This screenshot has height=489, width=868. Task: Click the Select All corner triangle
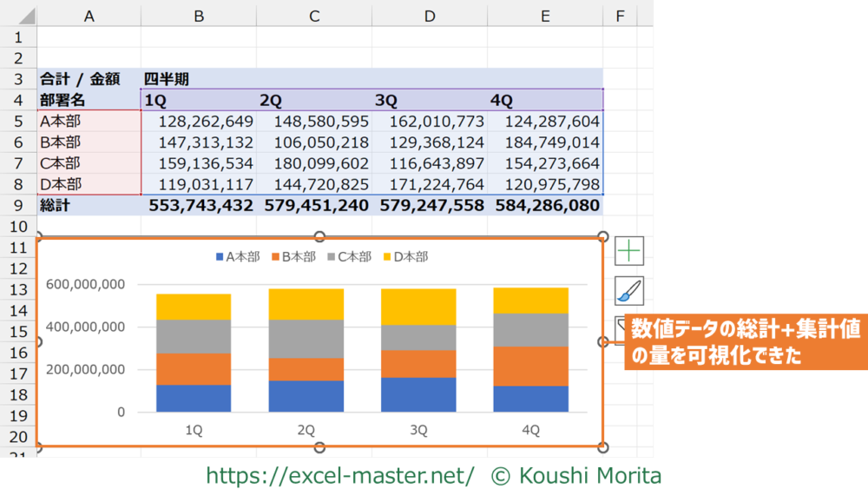pos(18,17)
